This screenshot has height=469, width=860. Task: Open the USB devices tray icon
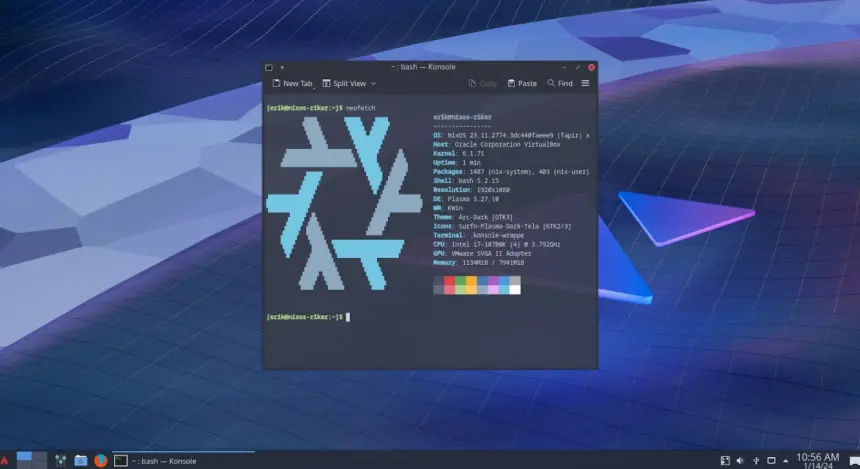pyautogui.click(x=756, y=461)
